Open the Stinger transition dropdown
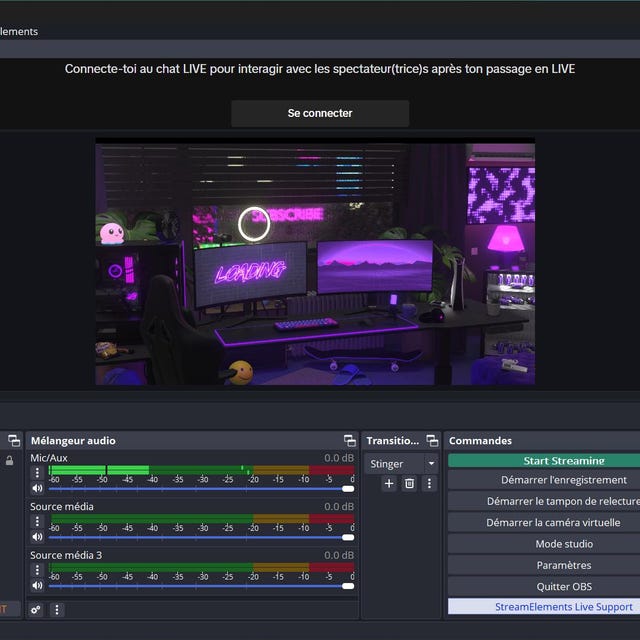Image resolution: width=640 pixels, height=640 pixels. click(401, 464)
